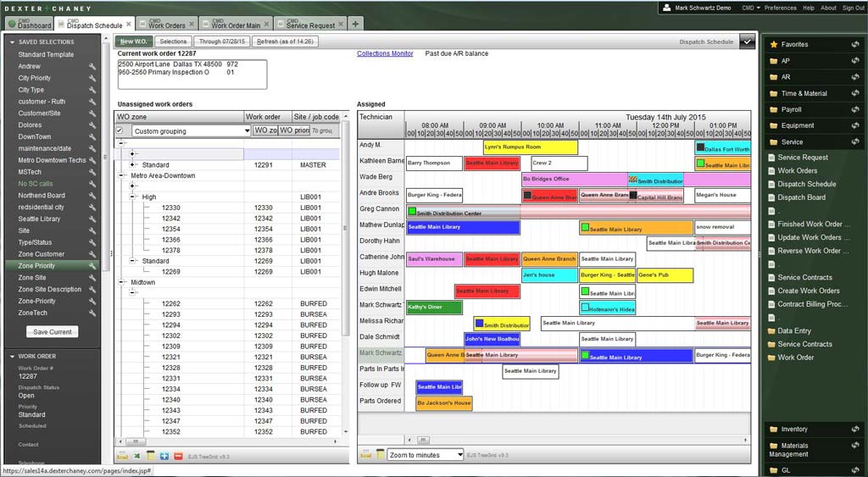Collapse the Metro Area-Downtown zone group

click(x=121, y=176)
